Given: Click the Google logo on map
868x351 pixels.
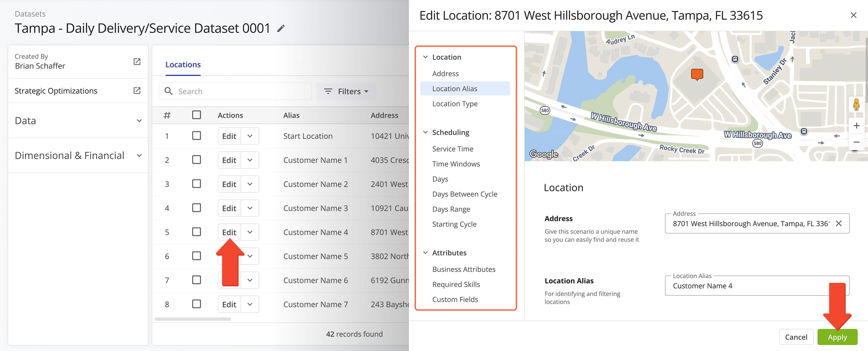Looking at the screenshot, I should tap(544, 154).
